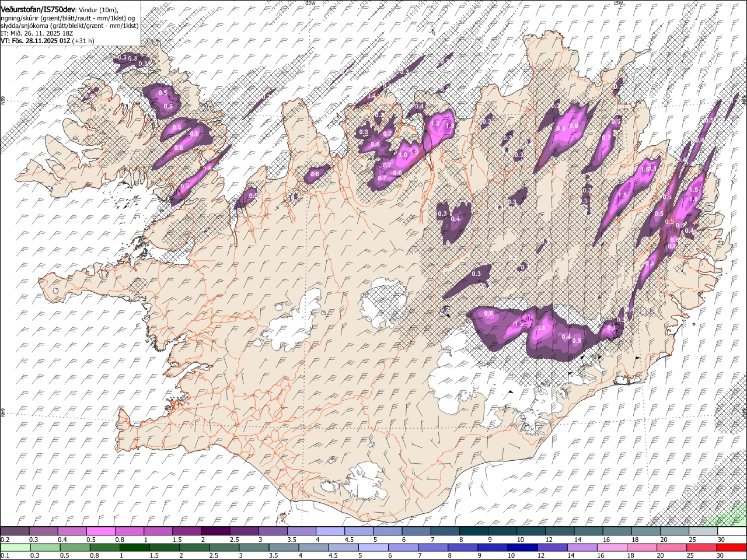Pick the palest green rain swatch labeled 0.1

(15, 547)
